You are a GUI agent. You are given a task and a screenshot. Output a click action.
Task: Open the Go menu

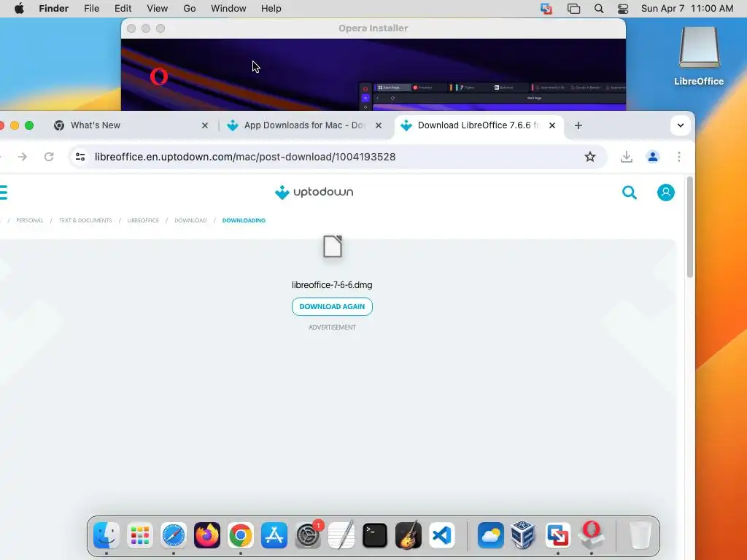190,9
